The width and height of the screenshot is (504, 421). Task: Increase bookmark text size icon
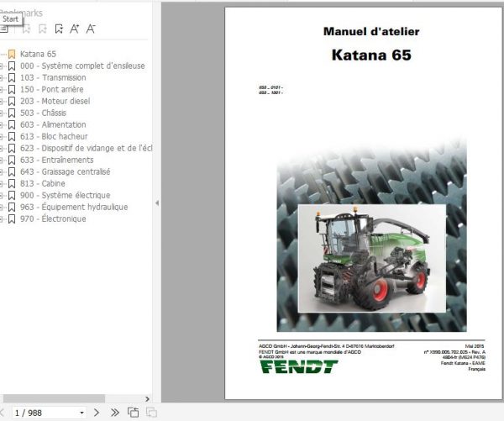tap(75, 29)
